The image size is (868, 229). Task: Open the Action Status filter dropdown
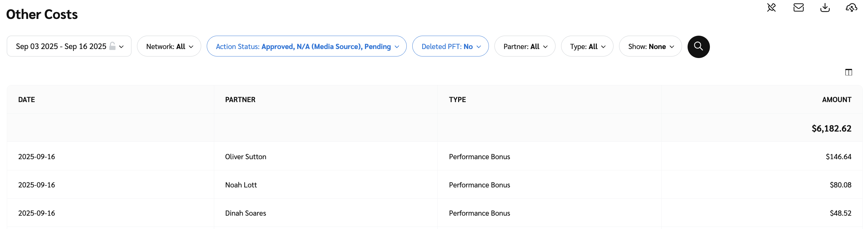(x=306, y=47)
